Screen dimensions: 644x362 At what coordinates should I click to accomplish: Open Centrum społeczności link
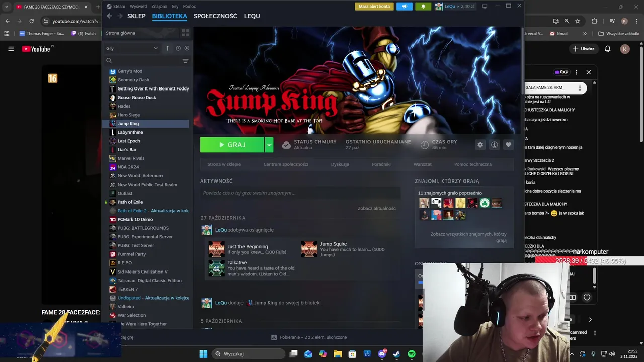[286, 164]
